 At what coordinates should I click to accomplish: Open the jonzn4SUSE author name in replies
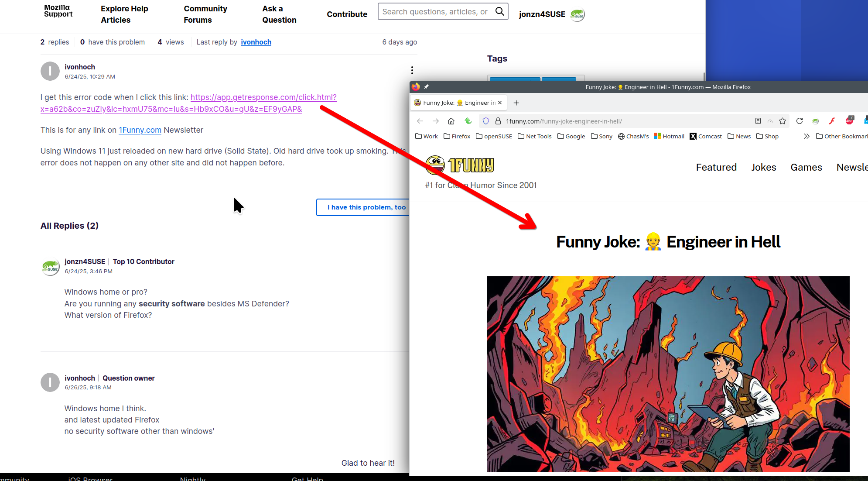click(x=85, y=261)
